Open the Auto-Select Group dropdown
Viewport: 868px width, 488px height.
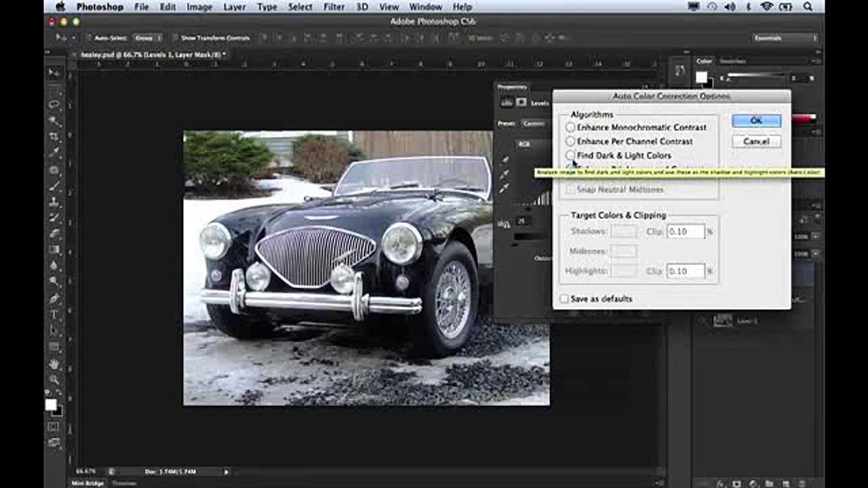click(x=147, y=38)
